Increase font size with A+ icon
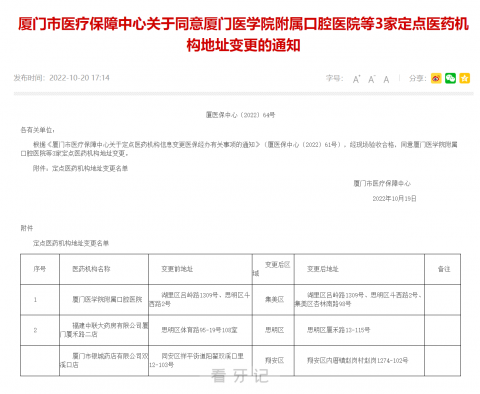The width and height of the screenshot is (480, 394). [356, 79]
